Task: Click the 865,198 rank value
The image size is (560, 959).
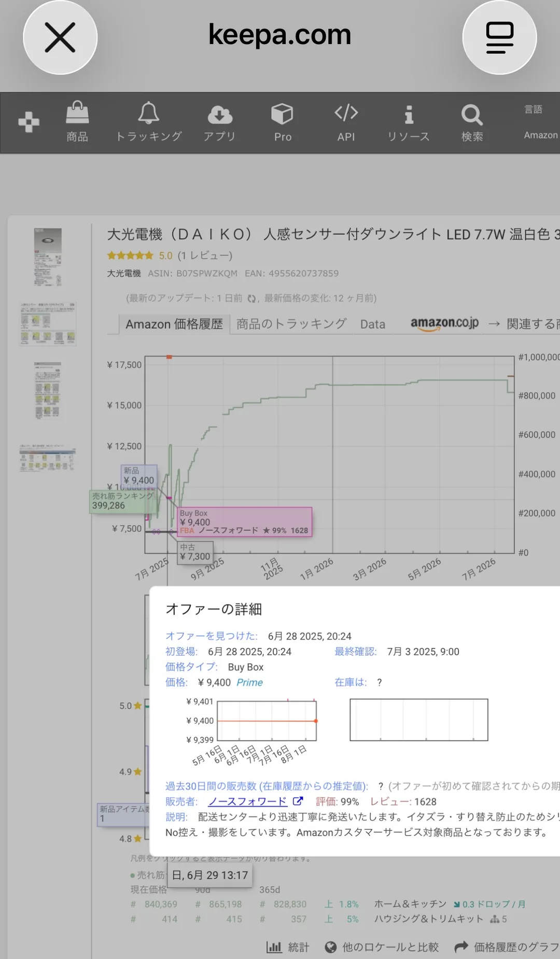Action: [x=225, y=904]
